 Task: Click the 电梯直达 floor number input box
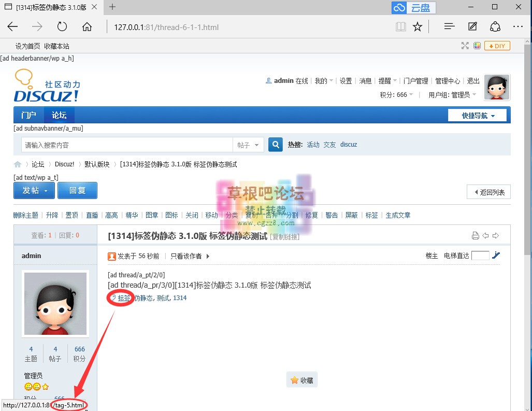[480, 256]
